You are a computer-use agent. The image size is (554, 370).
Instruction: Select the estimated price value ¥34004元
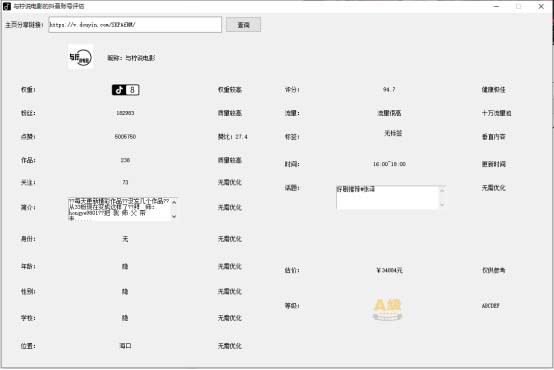389,270
